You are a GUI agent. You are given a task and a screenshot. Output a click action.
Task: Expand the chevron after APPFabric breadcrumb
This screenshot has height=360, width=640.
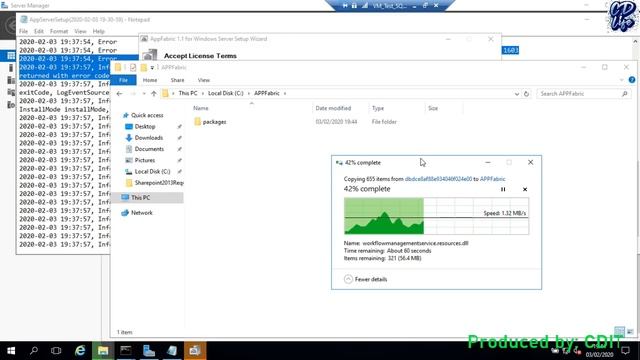pos(285,93)
